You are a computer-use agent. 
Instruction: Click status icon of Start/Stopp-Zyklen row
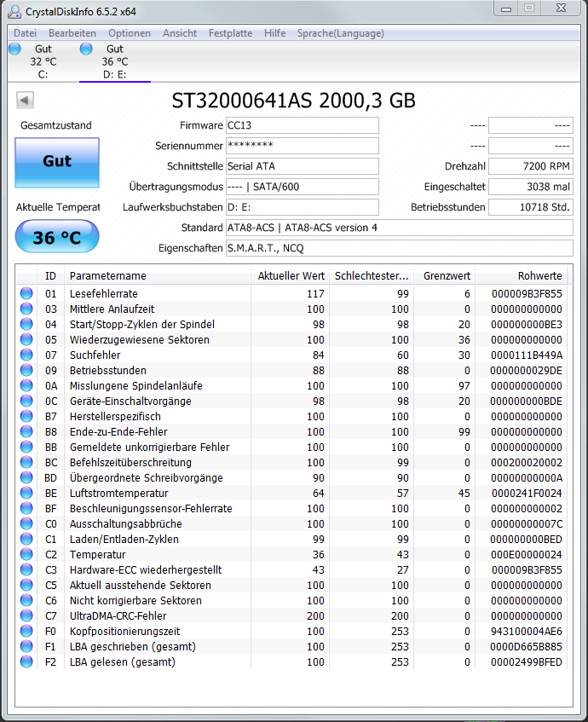(26, 324)
